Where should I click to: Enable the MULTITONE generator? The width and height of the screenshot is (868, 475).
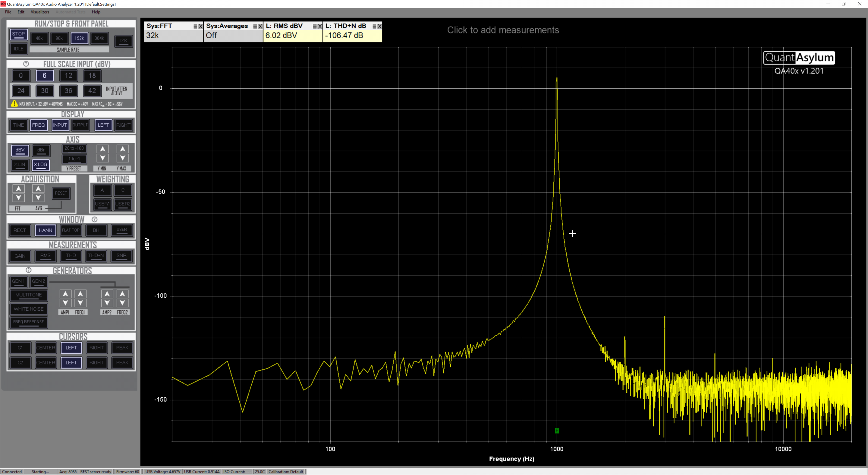pos(29,295)
